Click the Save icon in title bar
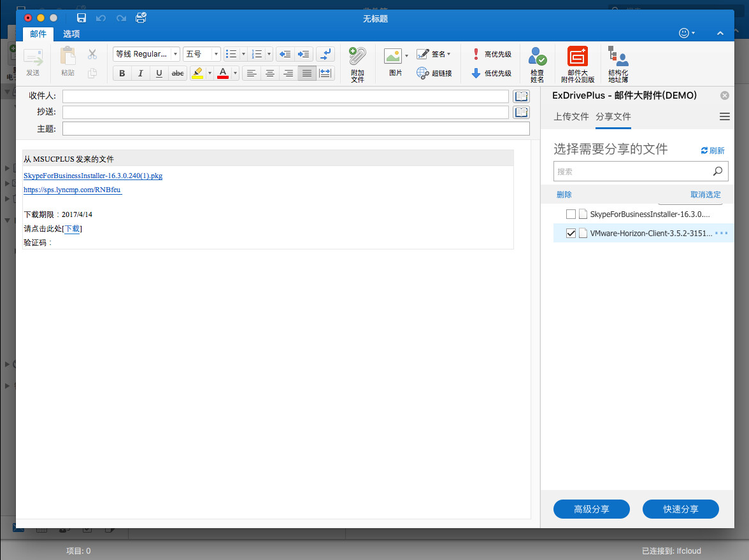Viewport: 749px width, 560px height. 82,18
